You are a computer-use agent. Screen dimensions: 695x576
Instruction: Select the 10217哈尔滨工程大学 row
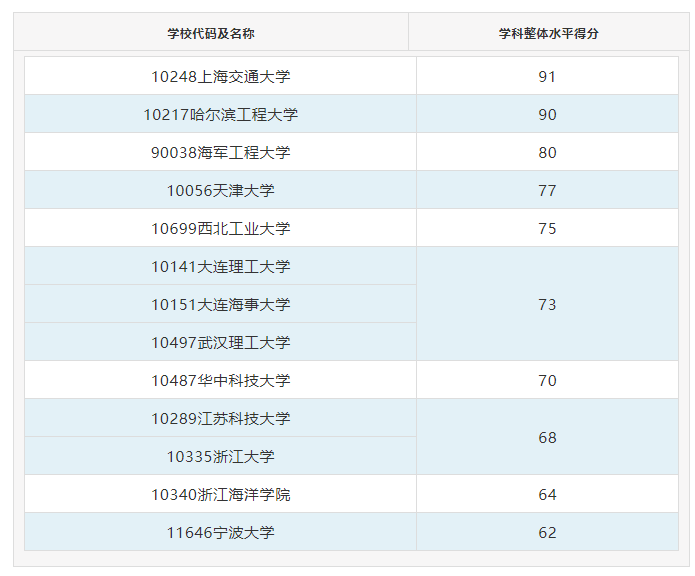point(351,114)
